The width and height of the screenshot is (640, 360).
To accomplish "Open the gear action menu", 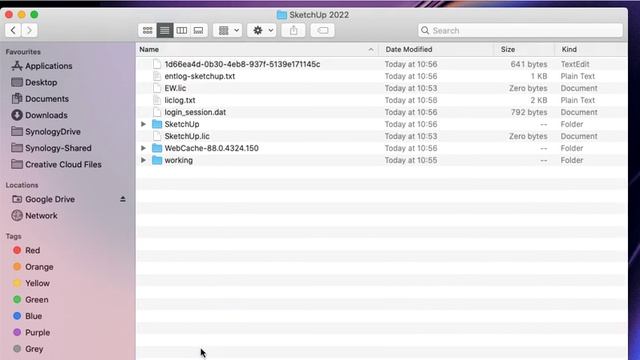I will point(262,30).
